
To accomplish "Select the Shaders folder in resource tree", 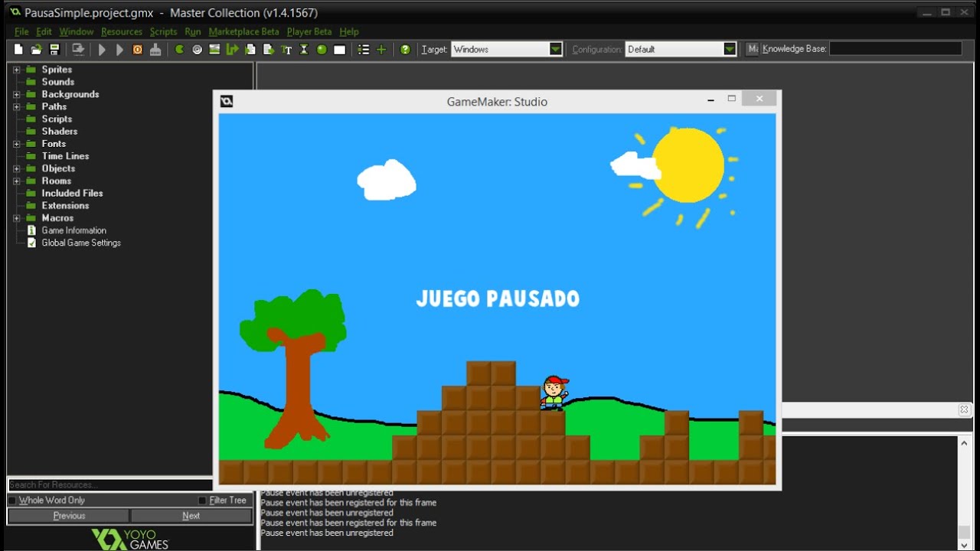I will pos(59,132).
